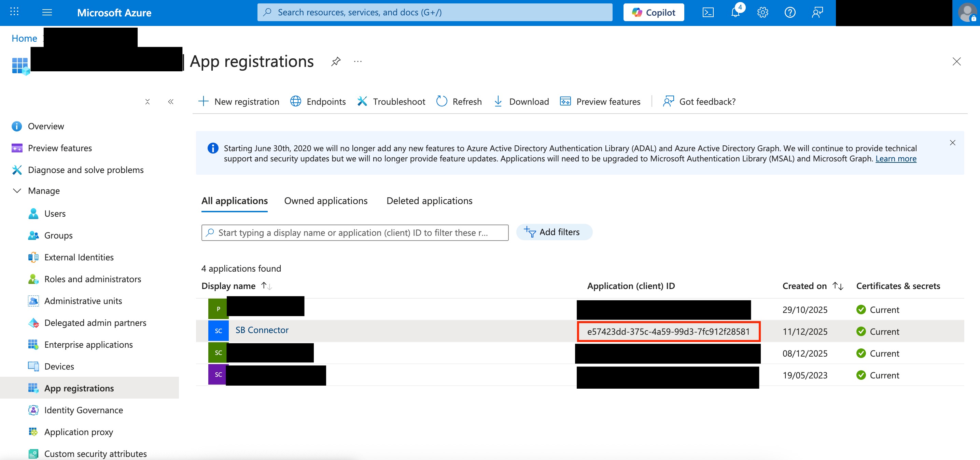Click the New registration button

point(239,101)
